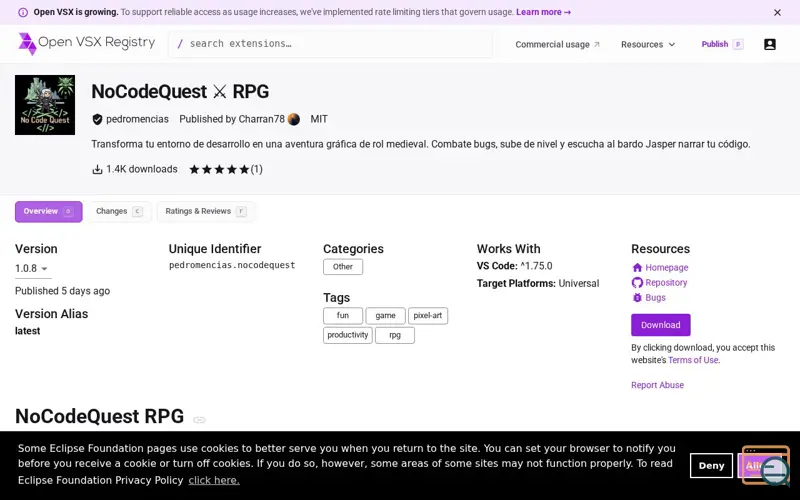This screenshot has width=800, height=500.
Task: Open the privacy policy click here link
Action: click(214, 481)
